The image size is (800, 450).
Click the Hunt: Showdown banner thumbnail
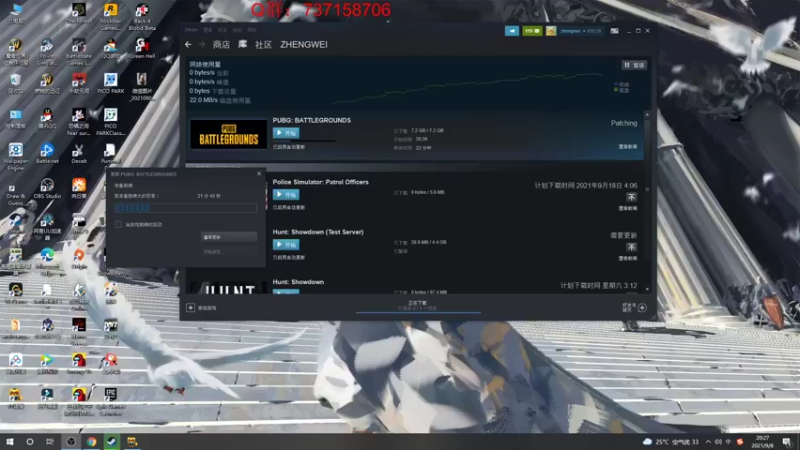pyautogui.click(x=229, y=287)
